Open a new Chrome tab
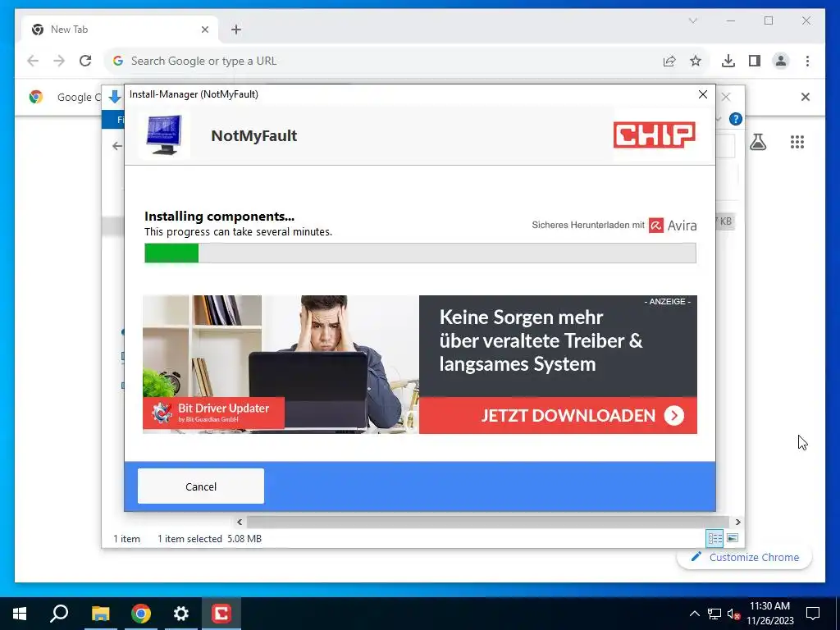 click(236, 30)
